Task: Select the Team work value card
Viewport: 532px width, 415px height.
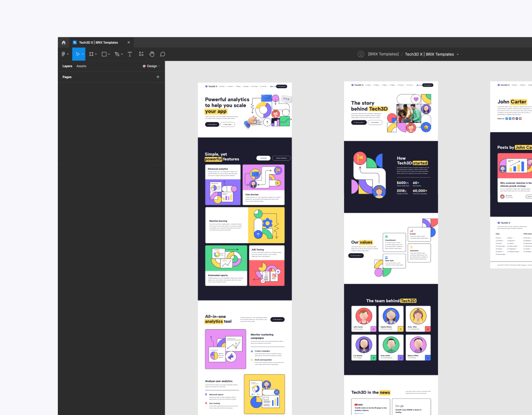Action: coord(394,261)
